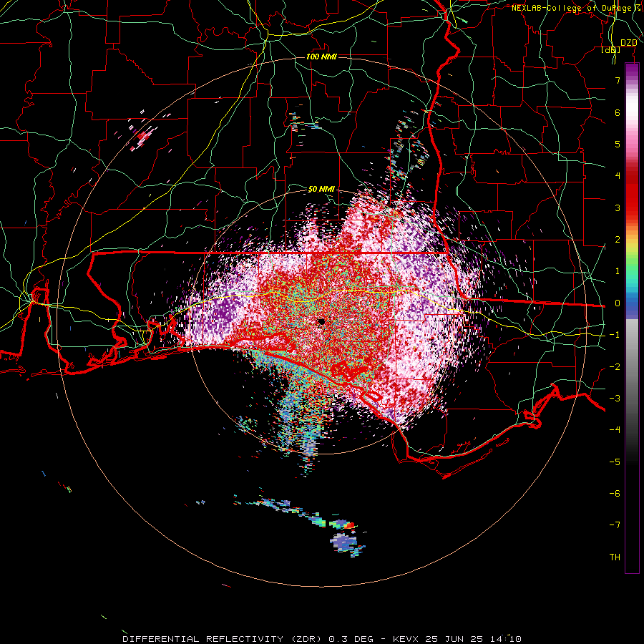This screenshot has height=644, width=644.
Task: Click the black radar site dot at center
Action: (321, 322)
